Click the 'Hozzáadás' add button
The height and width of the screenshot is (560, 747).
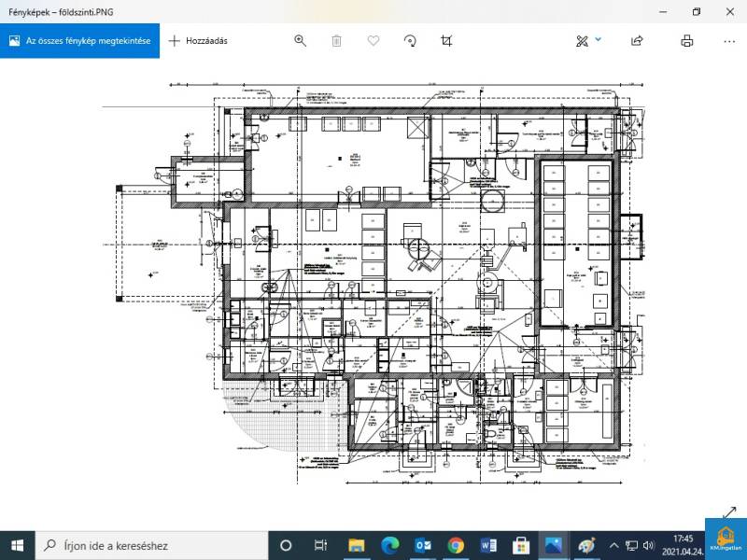[198, 41]
